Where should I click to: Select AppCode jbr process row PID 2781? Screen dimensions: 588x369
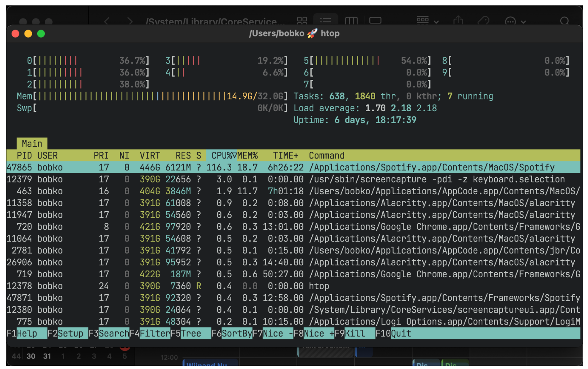(x=293, y=251)
